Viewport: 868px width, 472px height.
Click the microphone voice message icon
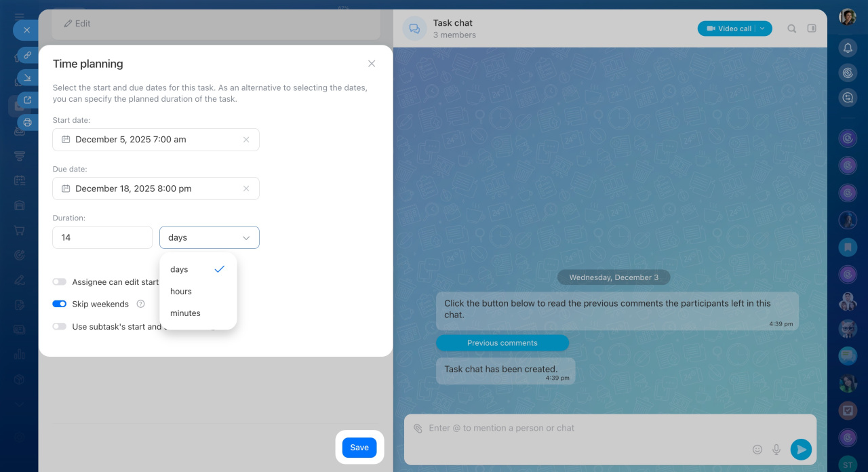pos(776,449)
